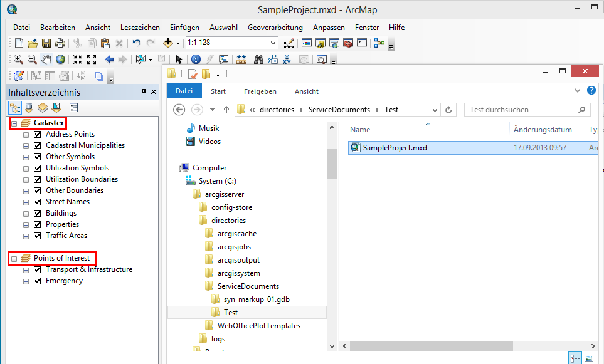Enable visibility of the Emergency layer
Image resolution: width=604 pixels, height=364 pixels.
click(x=36, y=281)
